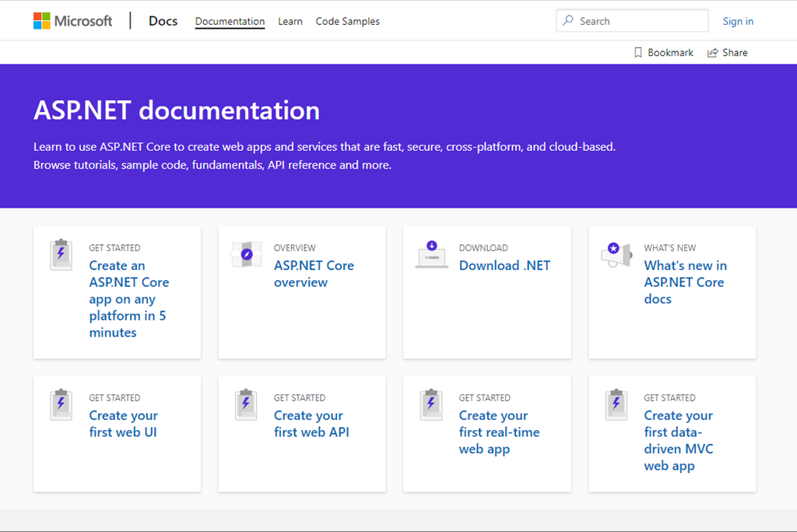Click the megaphone What's New icon
797x532 pixels.
(x=616, y=254)
